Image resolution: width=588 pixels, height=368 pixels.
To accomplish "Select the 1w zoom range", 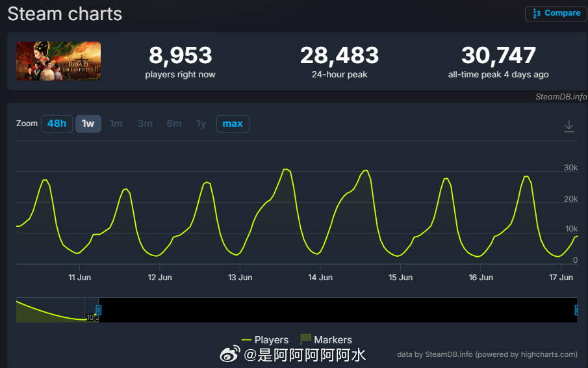I will click(x=88, y=124).
